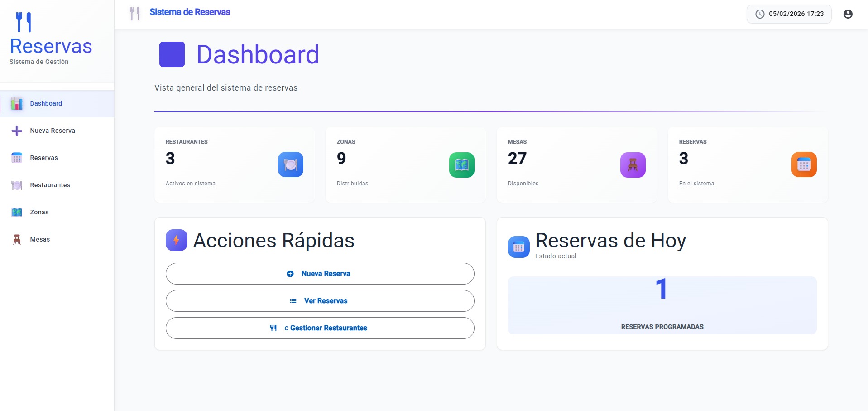
Task: Click the orange calendar icon on Reservas card
Action: click(804, 164)
